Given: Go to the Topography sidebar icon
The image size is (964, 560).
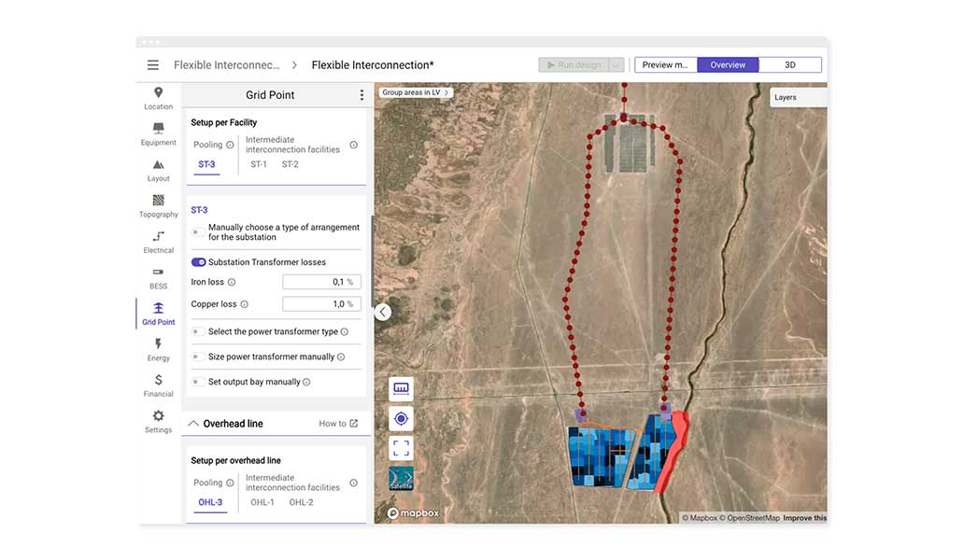Looking at the screenshot, I should pos(158,205).
